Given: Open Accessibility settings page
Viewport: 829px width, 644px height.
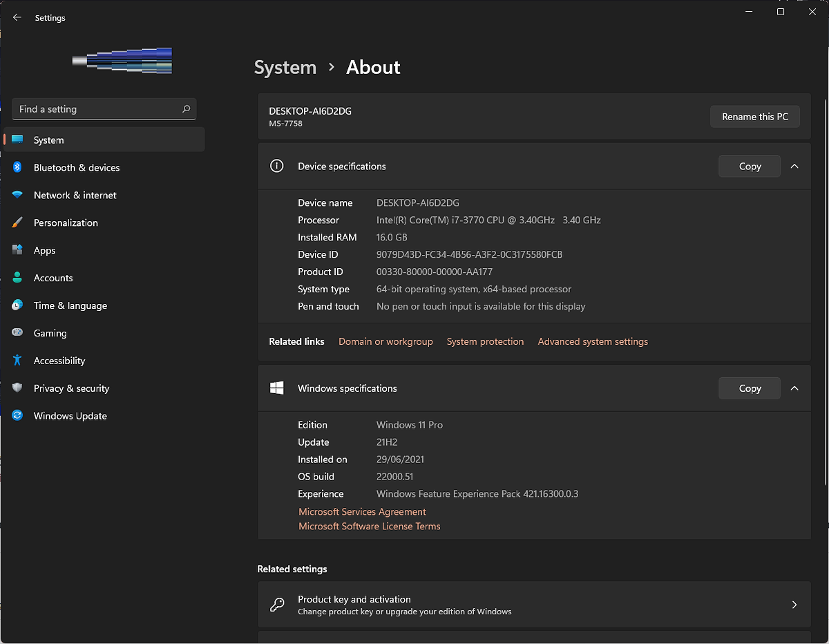Looking at the screenshot, I should click(x=104, y=361).
